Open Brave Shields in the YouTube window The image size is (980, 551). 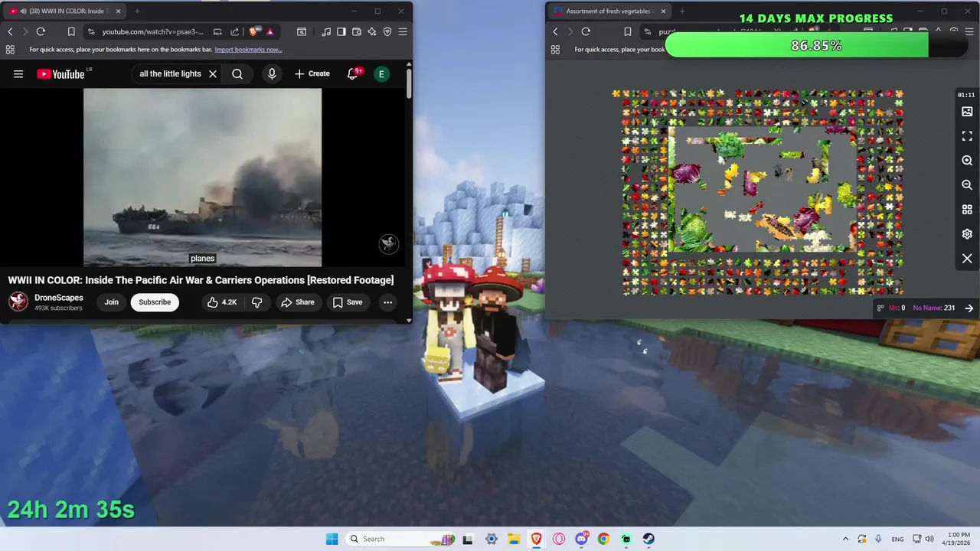coord(253,31)
